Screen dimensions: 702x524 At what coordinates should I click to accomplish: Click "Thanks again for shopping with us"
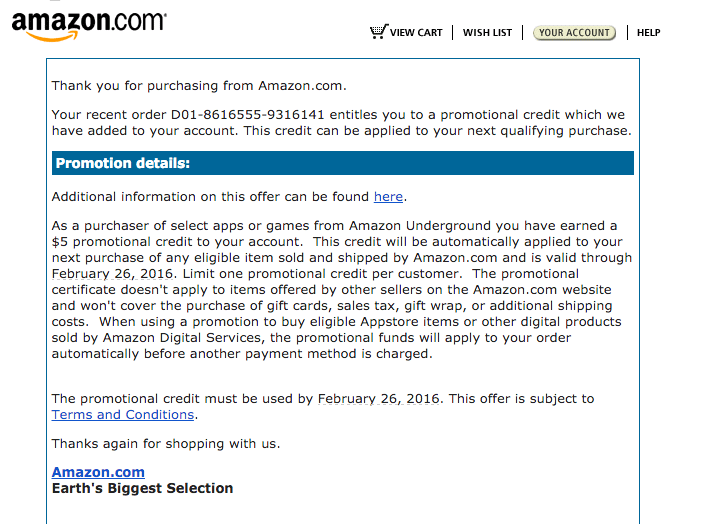(x=166, y=443)
